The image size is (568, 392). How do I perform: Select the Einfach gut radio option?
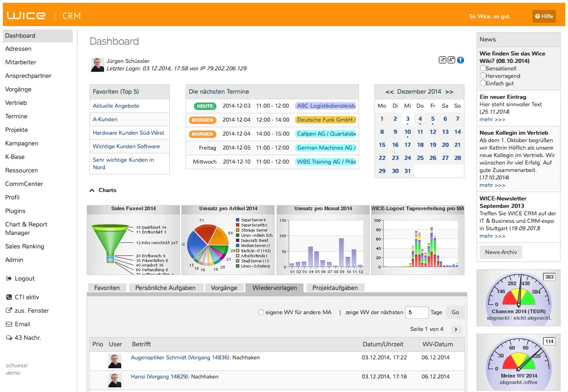pos(483,83)
